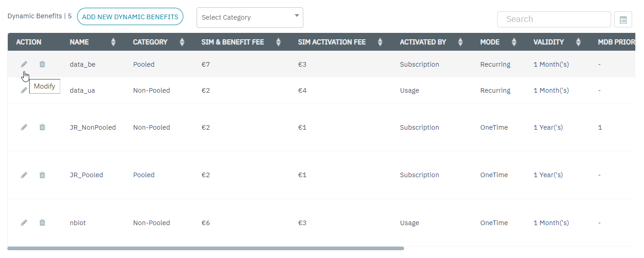This screenshot has height=258, width=644.
Task: Edit the JR_NonPooled benefit
Action: [x=24, y=127]
